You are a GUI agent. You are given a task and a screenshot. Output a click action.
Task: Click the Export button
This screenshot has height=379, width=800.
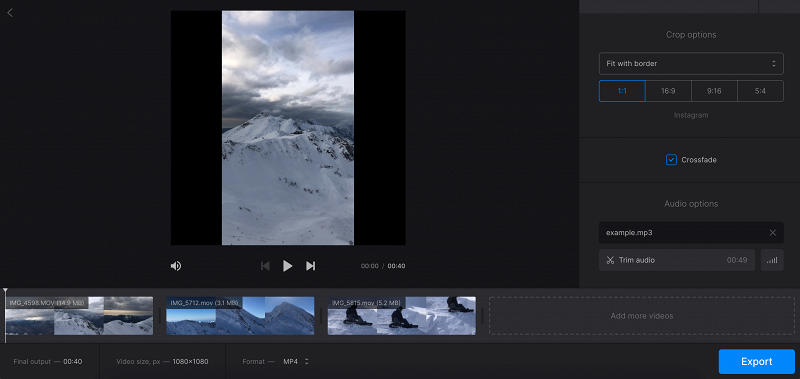click(x=757, y=362)
